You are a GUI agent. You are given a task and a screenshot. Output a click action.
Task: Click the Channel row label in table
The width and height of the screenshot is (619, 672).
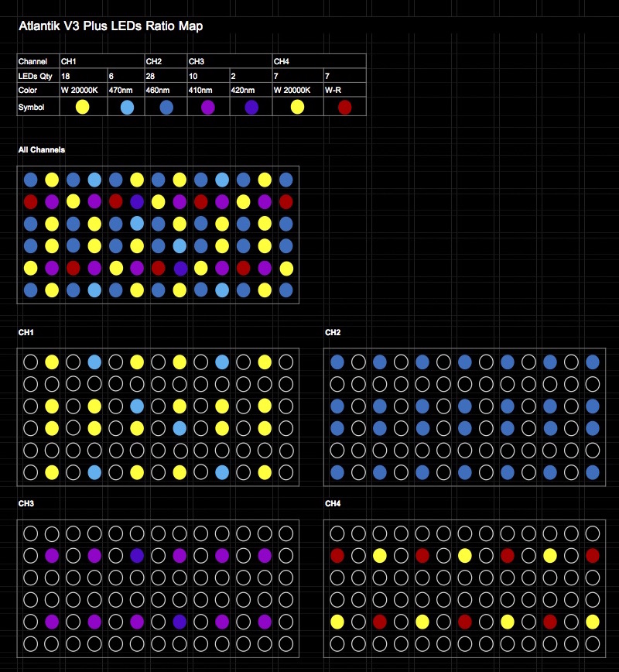[32, 61]
